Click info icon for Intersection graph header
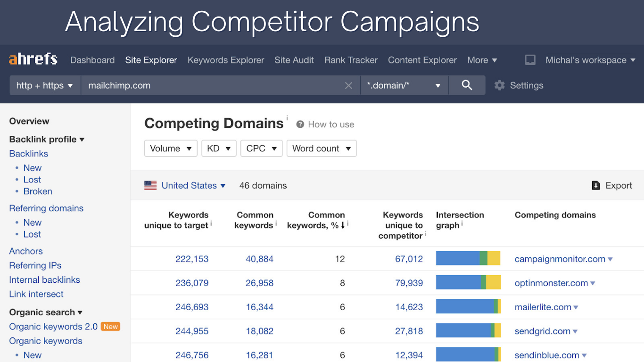 (x=462, y=223)
